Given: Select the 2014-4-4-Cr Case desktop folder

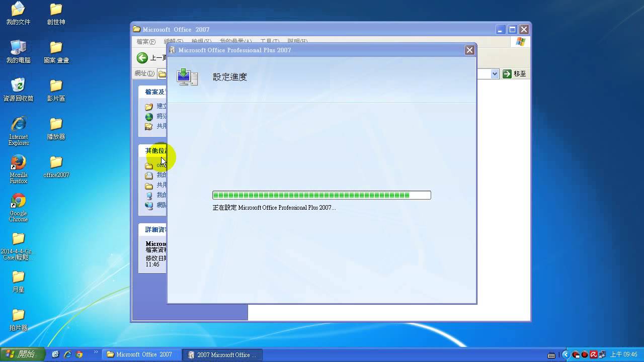Looking at the screenshot, I should point(18,246).
